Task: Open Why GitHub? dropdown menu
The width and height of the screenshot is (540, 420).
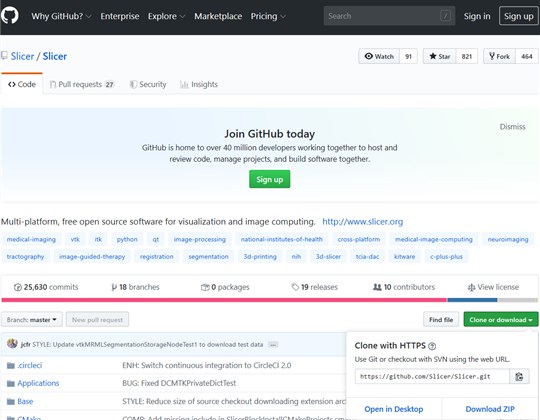Action: pos(61,16)
